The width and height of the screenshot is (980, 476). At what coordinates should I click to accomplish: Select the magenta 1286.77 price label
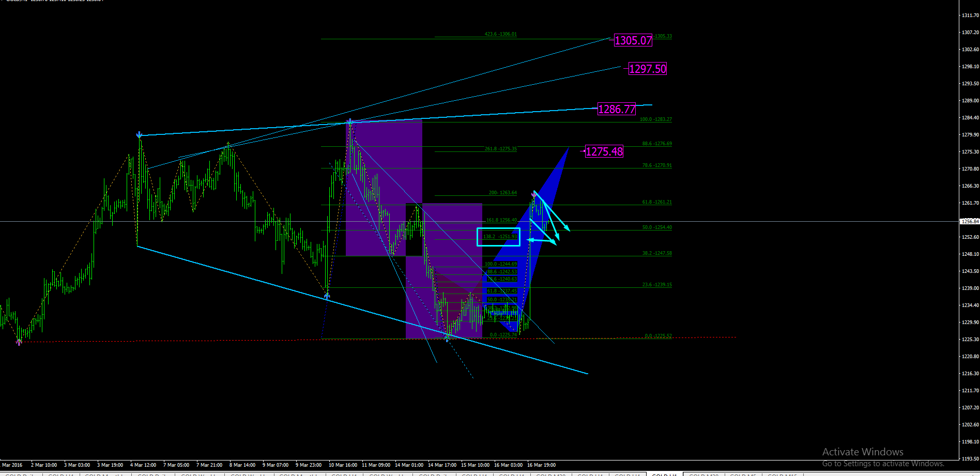click(617, 109)
